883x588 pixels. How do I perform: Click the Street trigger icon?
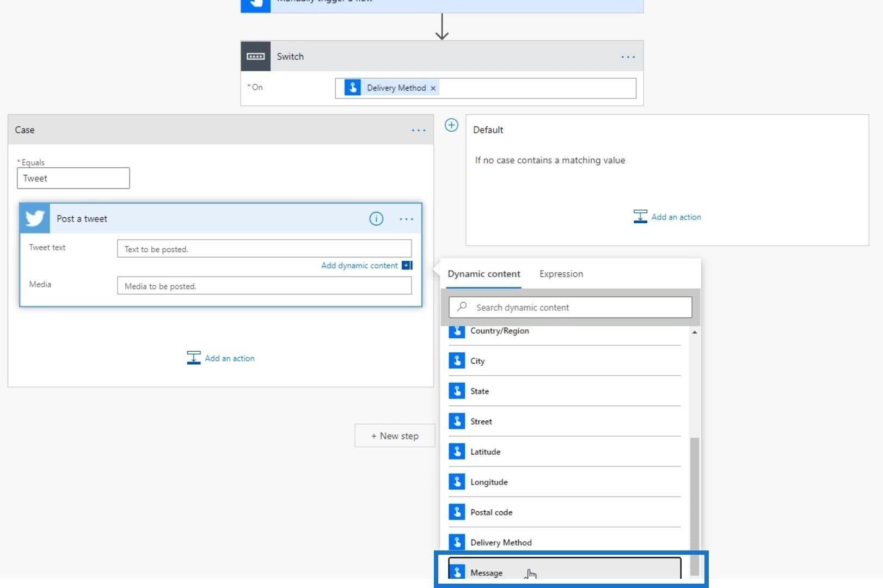[x=457, y=421]
